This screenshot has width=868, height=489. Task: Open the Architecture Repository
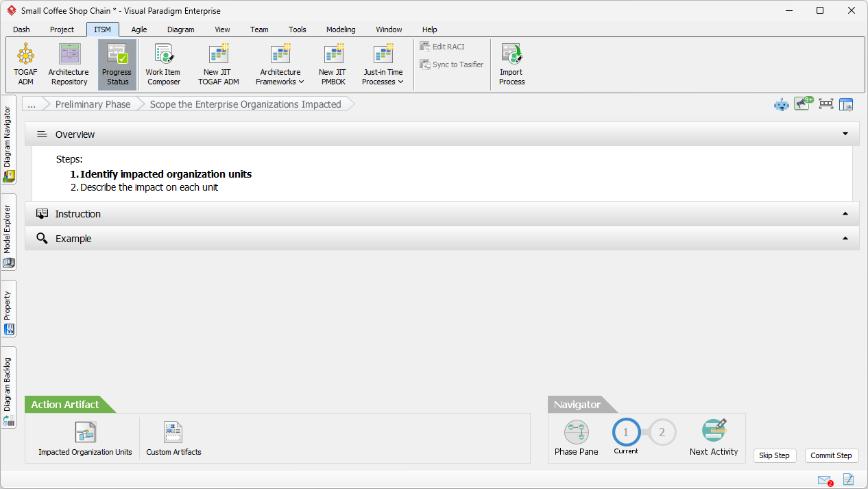pyautogui.click(x=69, y=64)
